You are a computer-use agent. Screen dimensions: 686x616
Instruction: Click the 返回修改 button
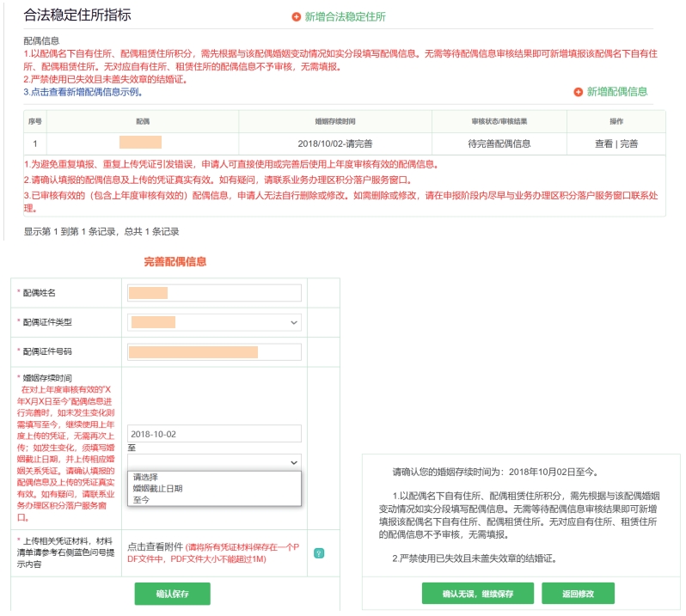[578, 594]
